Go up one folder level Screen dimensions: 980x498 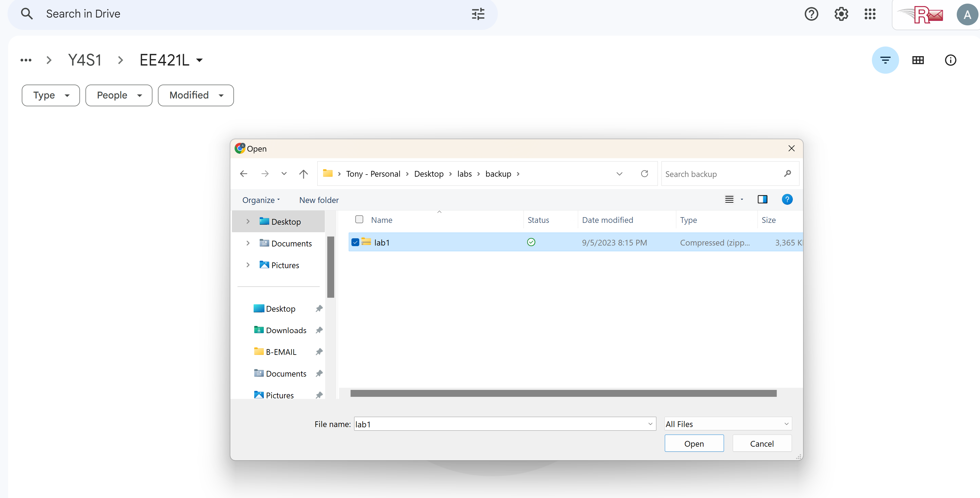(303, 174)
